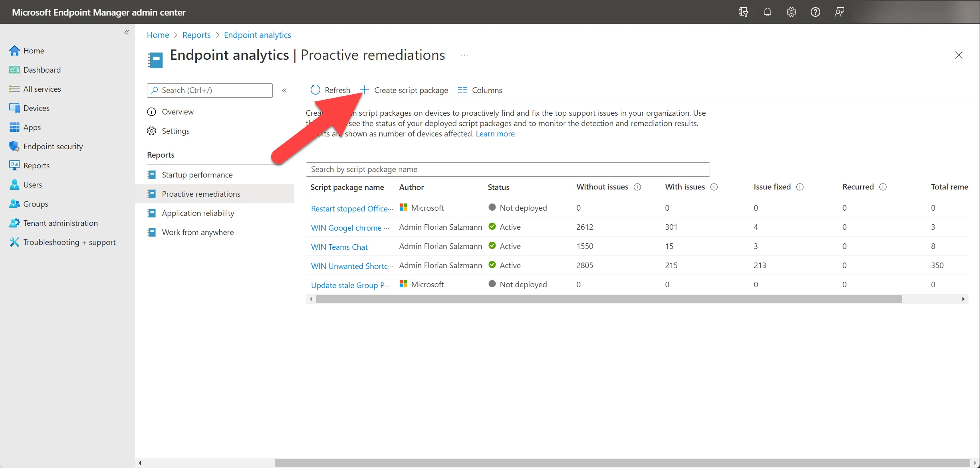This screenshot has height=468, width=980.
Task: Collapse the main left navigation
Action: (127, 32)
